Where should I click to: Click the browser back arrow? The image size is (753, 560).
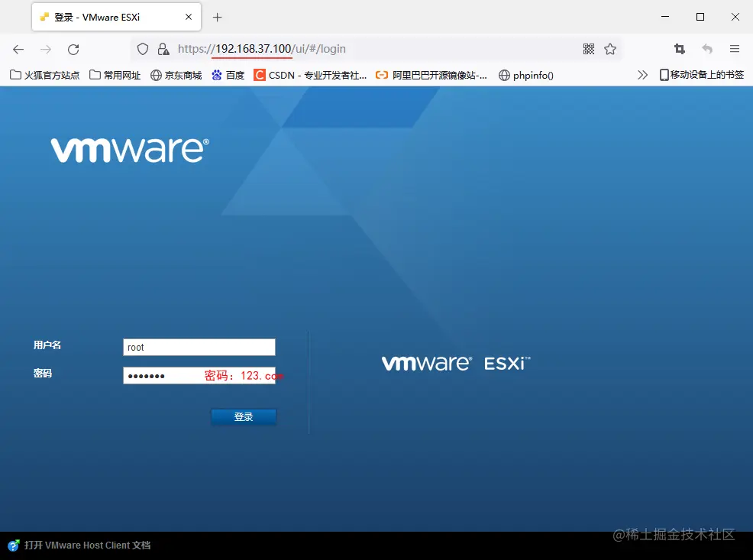[18, 49]
